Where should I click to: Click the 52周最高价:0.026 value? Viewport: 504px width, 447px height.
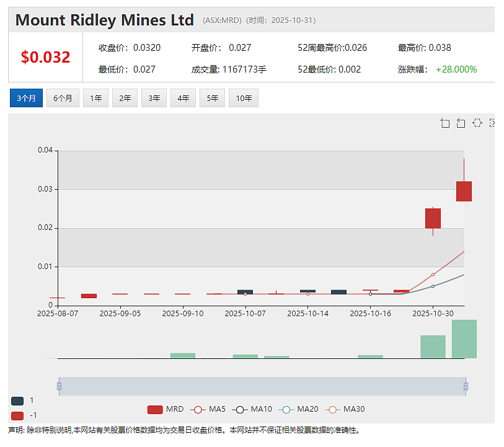pyautogui.click(x=332, y=48)
